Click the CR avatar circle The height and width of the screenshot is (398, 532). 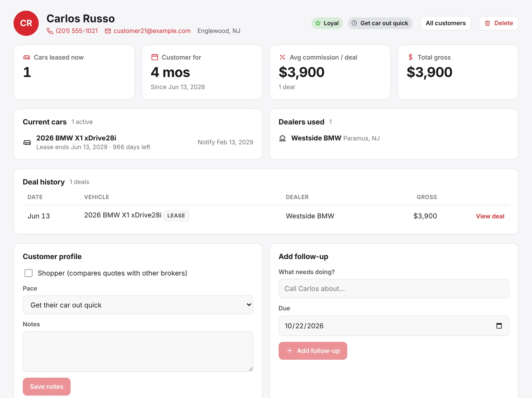click(26, 23)
